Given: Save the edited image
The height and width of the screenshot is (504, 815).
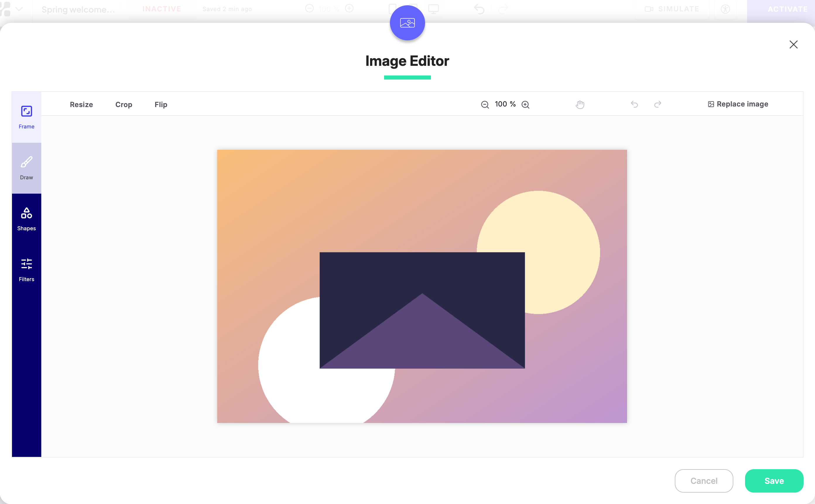Looking at the screenshot, I should pyautogui.click(x=774, y=481).
